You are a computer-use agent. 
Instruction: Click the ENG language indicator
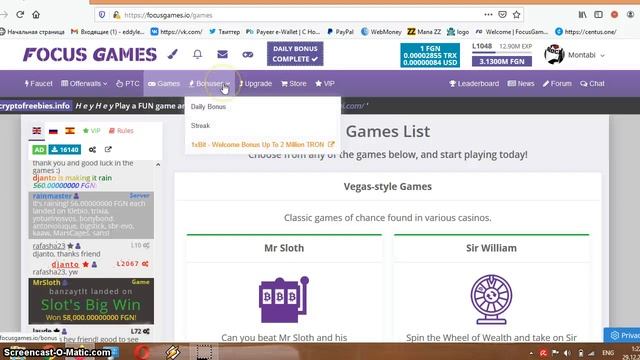608,353
